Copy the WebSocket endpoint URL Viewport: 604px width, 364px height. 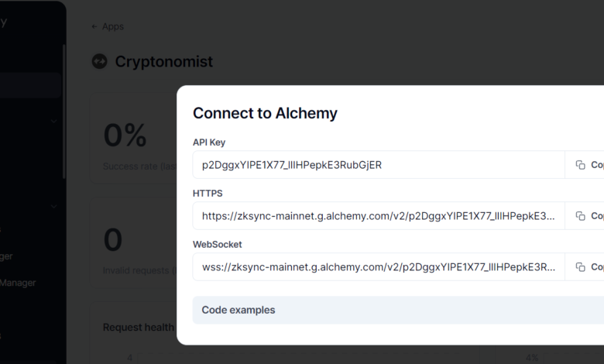(589, 267)
